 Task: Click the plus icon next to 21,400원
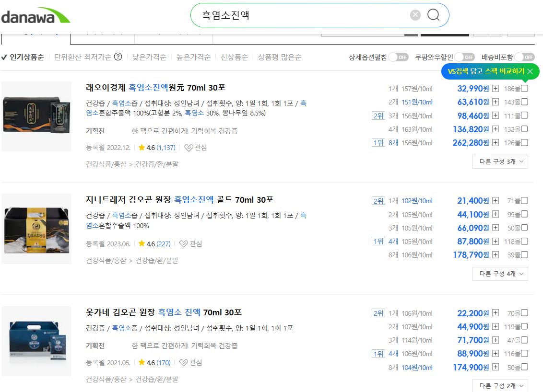click(495, 200)
